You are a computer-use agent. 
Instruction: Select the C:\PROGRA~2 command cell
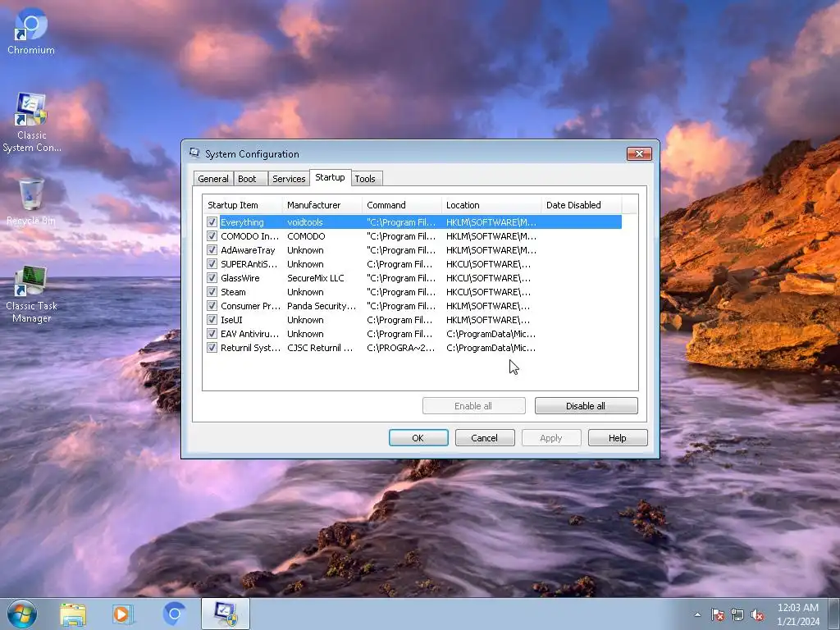pos(400,347)
